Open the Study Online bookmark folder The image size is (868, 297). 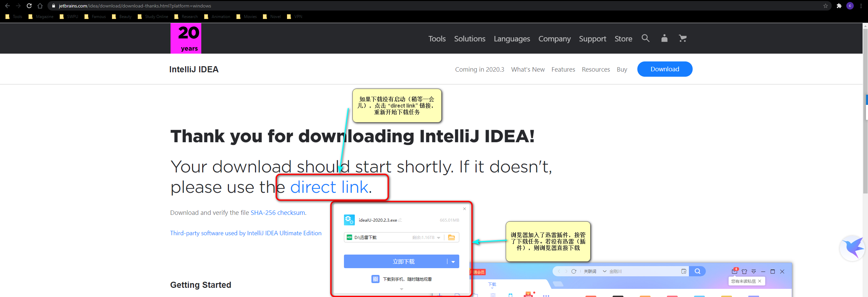point(153,17)
